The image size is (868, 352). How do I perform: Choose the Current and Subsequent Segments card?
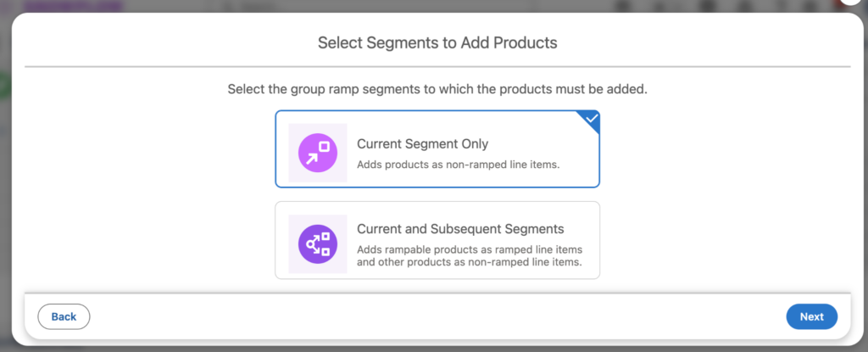click(437, 240)
